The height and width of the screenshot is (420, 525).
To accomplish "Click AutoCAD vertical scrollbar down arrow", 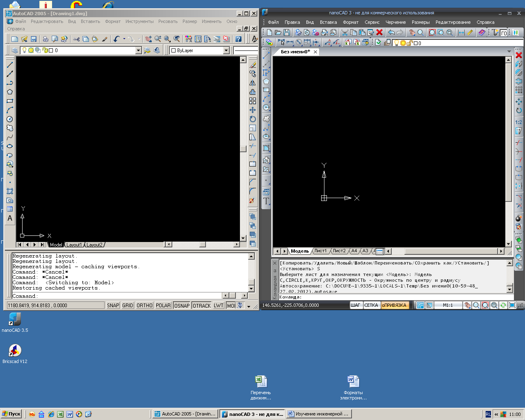I will (x=243, y=238).
